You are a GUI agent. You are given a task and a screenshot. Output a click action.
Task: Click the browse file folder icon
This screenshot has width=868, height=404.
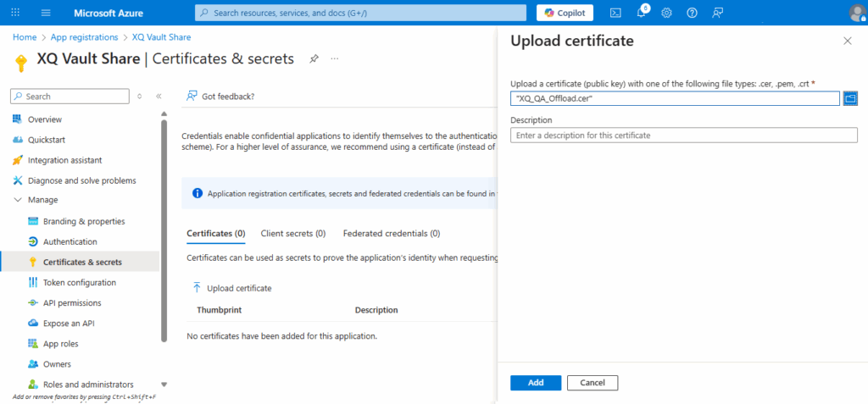click(x=851, y=98)
